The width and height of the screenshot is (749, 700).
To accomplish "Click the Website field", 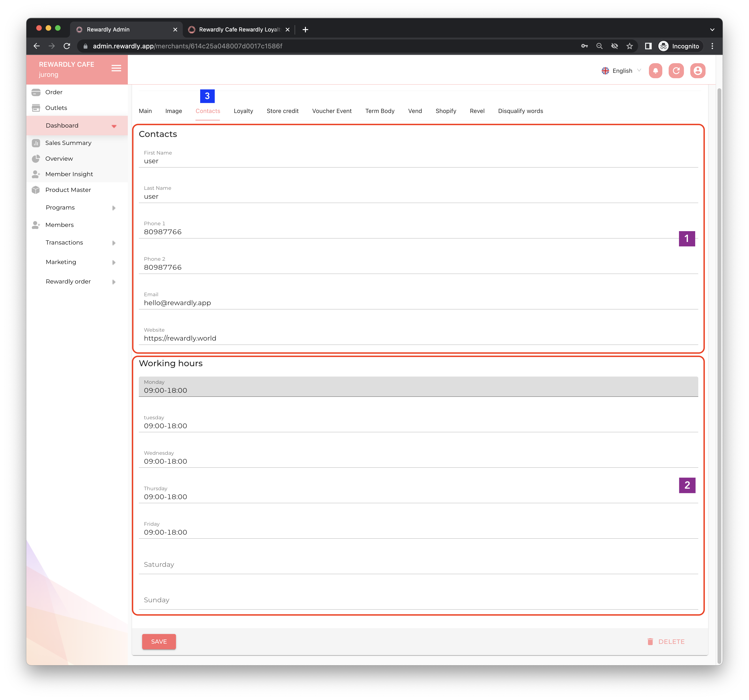I will (418, 334).
